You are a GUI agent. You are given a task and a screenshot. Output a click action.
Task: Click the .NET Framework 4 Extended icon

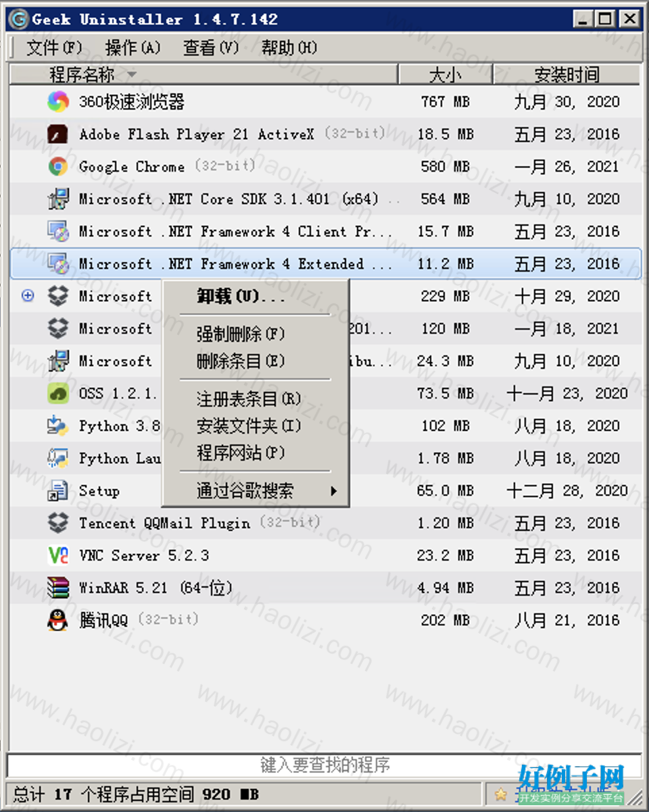(x=58, y=264)
